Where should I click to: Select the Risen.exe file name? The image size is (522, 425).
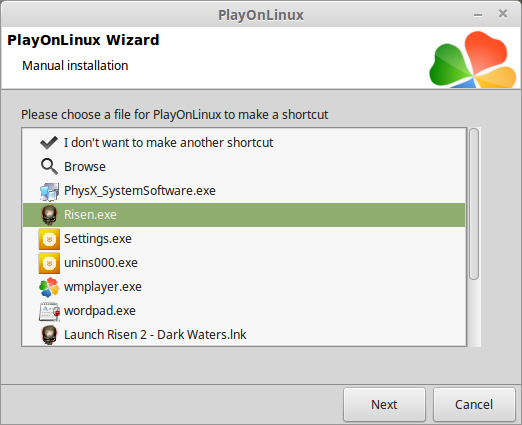pos(90,215)
